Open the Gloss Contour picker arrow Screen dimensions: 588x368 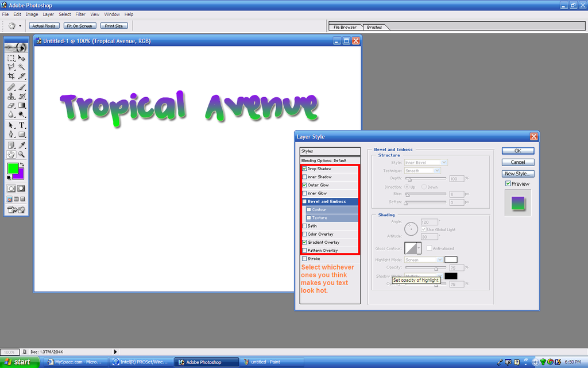[419, 248]
